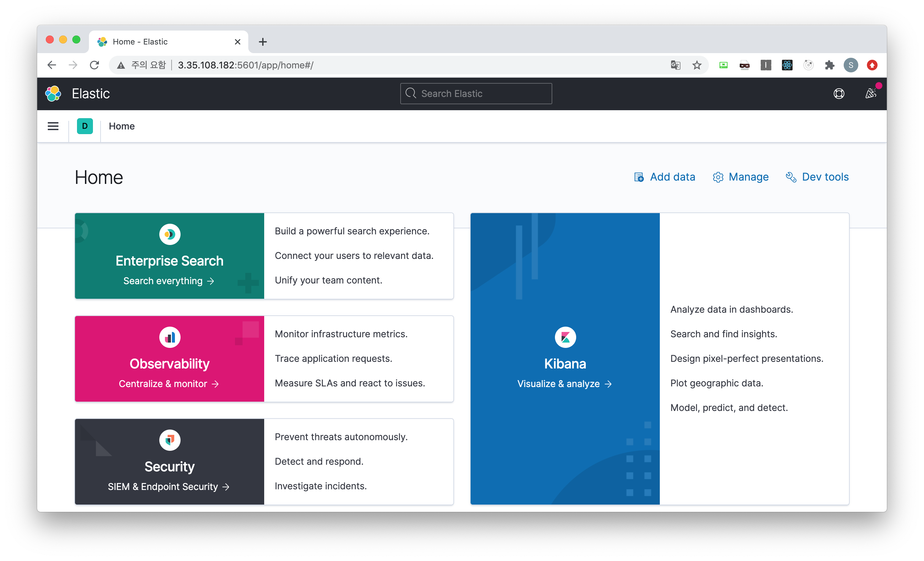Click the incognito glasses extension icon
This screenshot has width=924, height=561.
(745, 65)
